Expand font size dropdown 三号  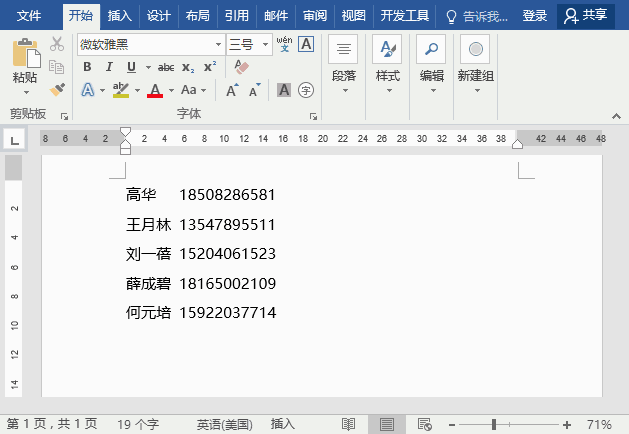point(266,44)
